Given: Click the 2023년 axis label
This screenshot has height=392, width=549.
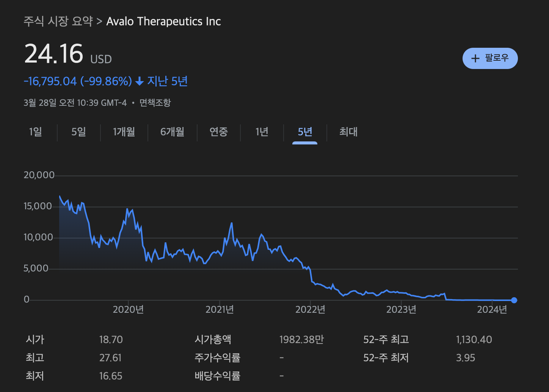Looking at the screenshot, I should click(x=401, y=310).
